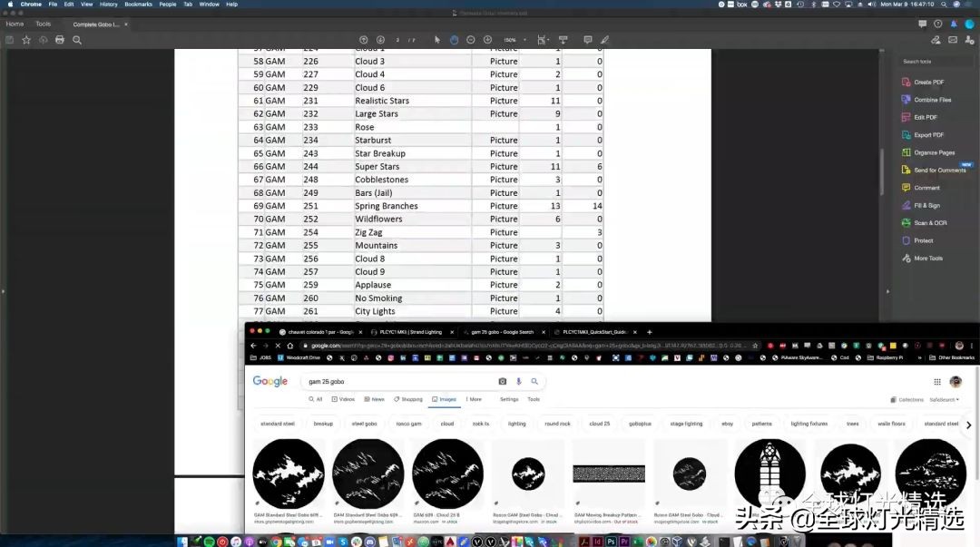Click the Acrobat help question mark icon

point(937,24)
